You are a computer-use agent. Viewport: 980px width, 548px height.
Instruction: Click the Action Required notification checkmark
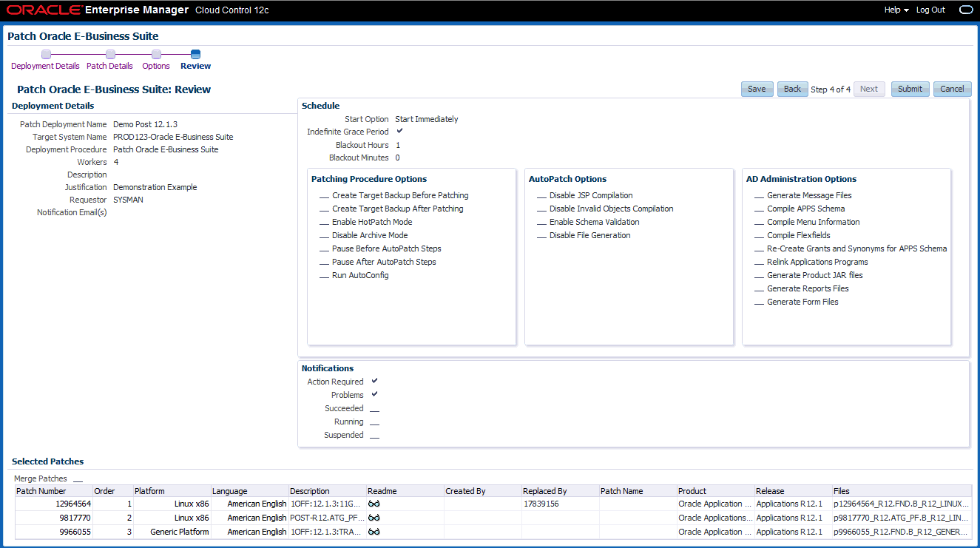pos(374,381)
